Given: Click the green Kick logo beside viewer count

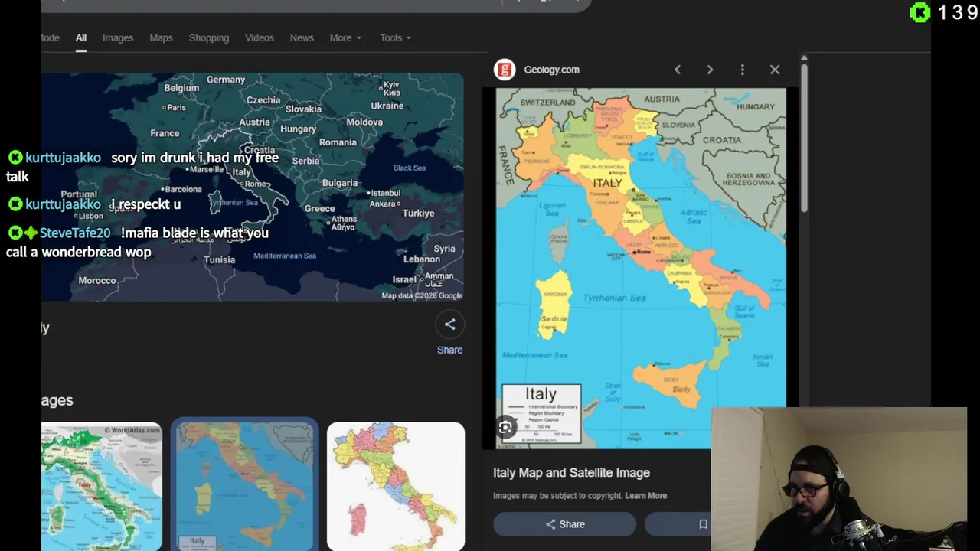Looking at the screenshot, I should pyautogui.click(x=920, y=12).
